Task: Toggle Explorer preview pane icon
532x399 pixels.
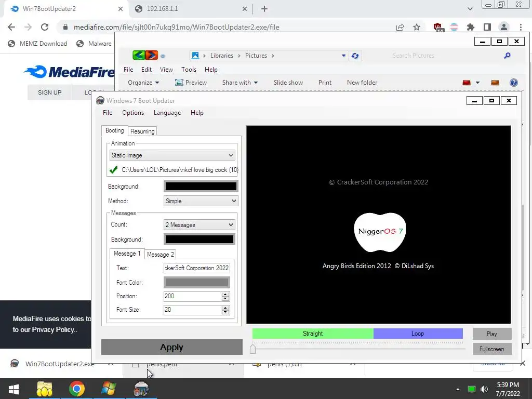Action: point(495,83)
